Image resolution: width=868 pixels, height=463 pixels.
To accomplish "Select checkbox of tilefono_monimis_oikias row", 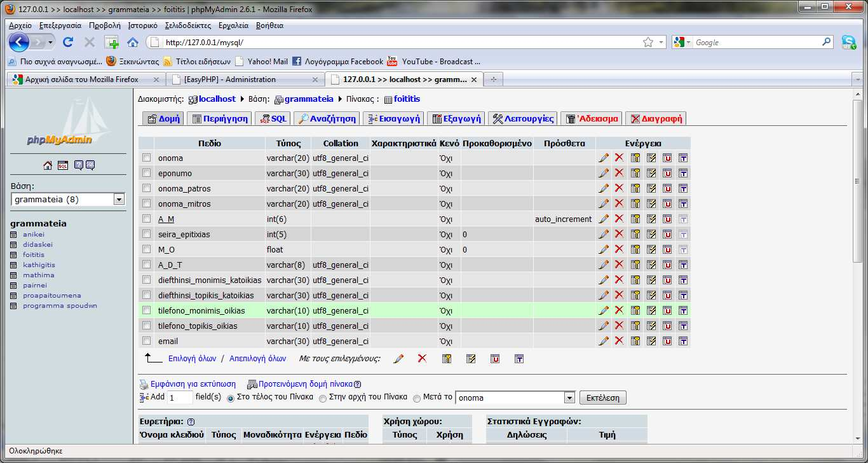I will [x=147, y=310].
